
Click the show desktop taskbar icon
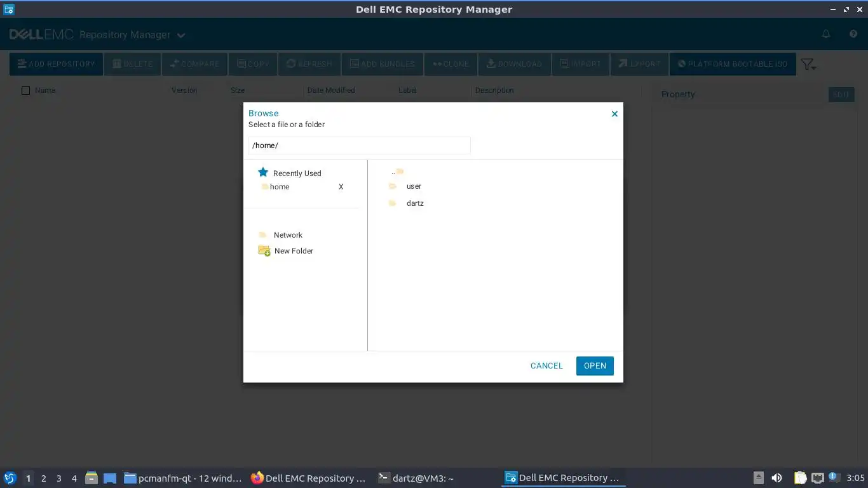coord(110,478)
